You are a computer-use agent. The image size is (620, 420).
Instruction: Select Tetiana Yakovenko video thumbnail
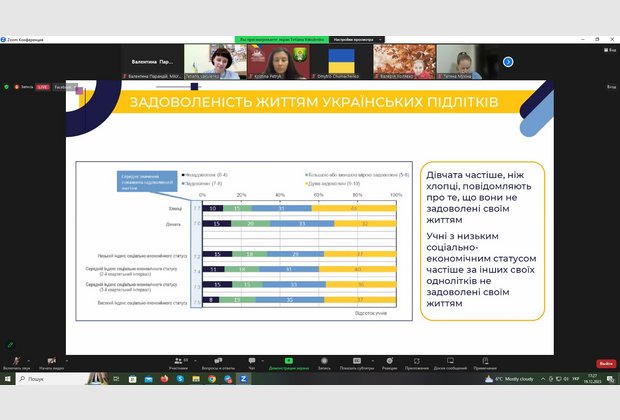(215, 62)
